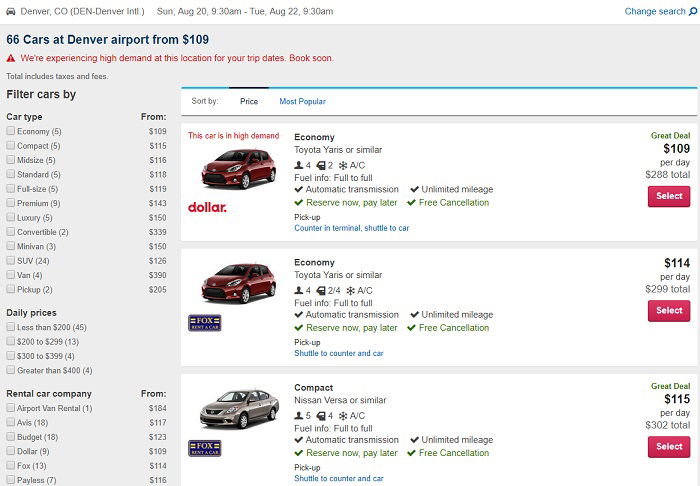The image size is (700, 486).
Task: Sort results by the Price tab
Action: coord(249,101)
